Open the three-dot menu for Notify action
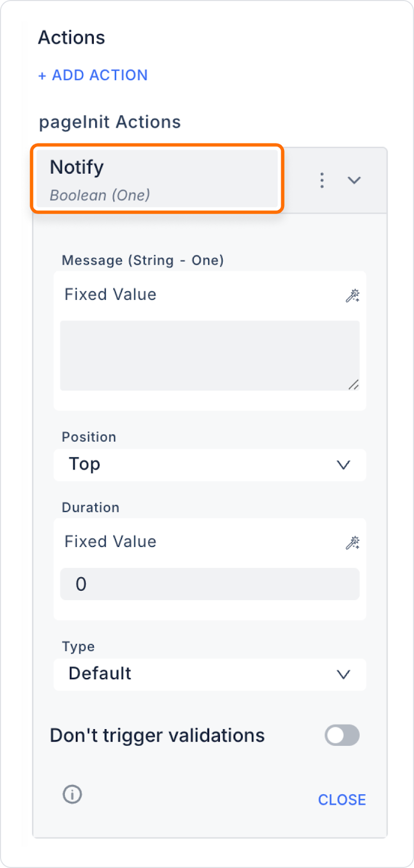The image size is (414, 868). [322, 180]
